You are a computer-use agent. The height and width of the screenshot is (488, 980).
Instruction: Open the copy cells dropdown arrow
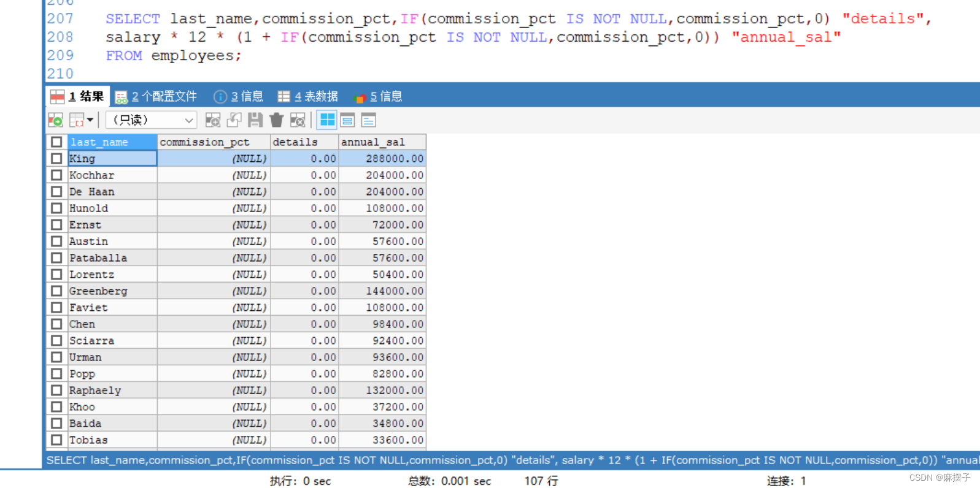(x=90, y=120)
